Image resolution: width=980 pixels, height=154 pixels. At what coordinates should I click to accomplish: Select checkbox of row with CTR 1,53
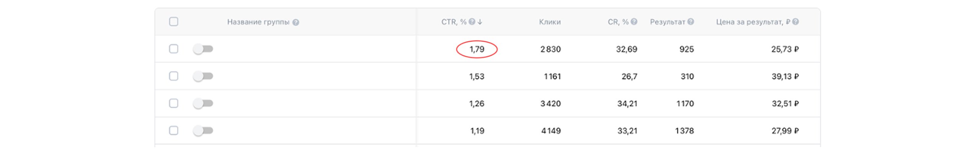173,76
